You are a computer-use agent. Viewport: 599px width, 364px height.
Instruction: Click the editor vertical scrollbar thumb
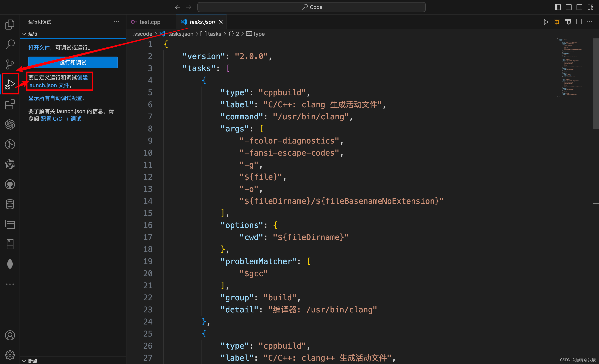pyautogui.click(x=596, y=84)
